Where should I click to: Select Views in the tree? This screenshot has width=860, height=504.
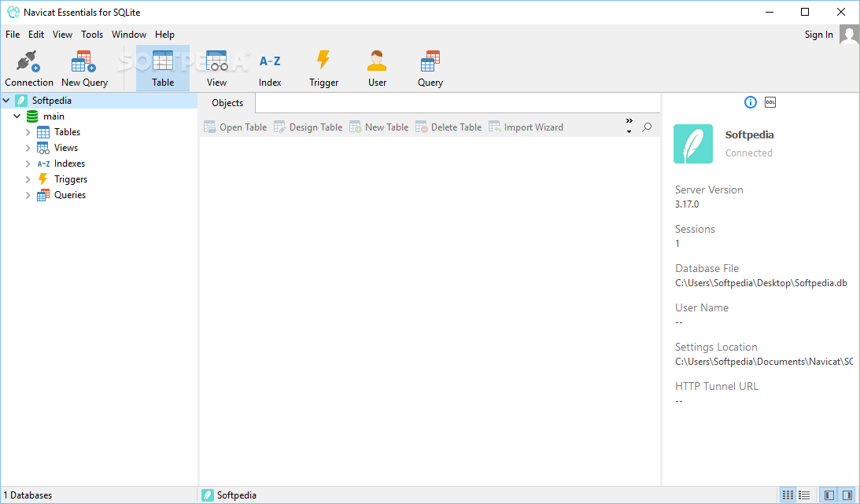point(66,148)
